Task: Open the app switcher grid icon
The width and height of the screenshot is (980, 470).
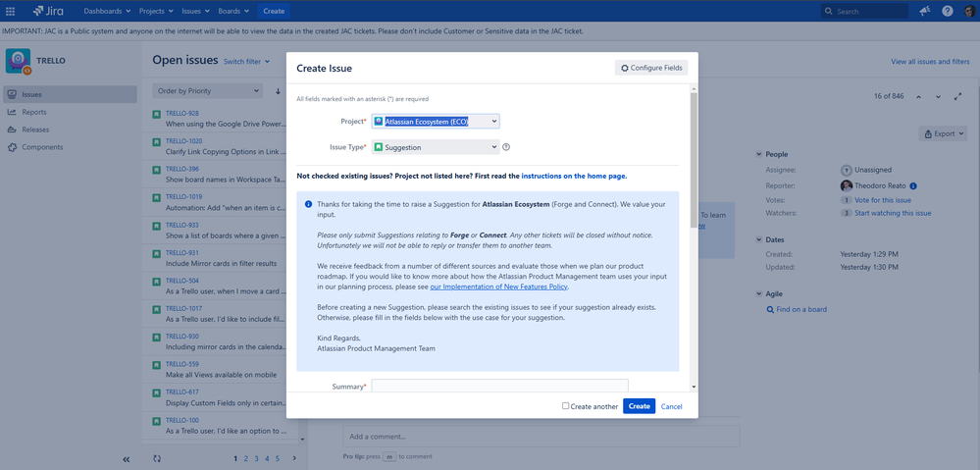Action: tap(10, 11)
